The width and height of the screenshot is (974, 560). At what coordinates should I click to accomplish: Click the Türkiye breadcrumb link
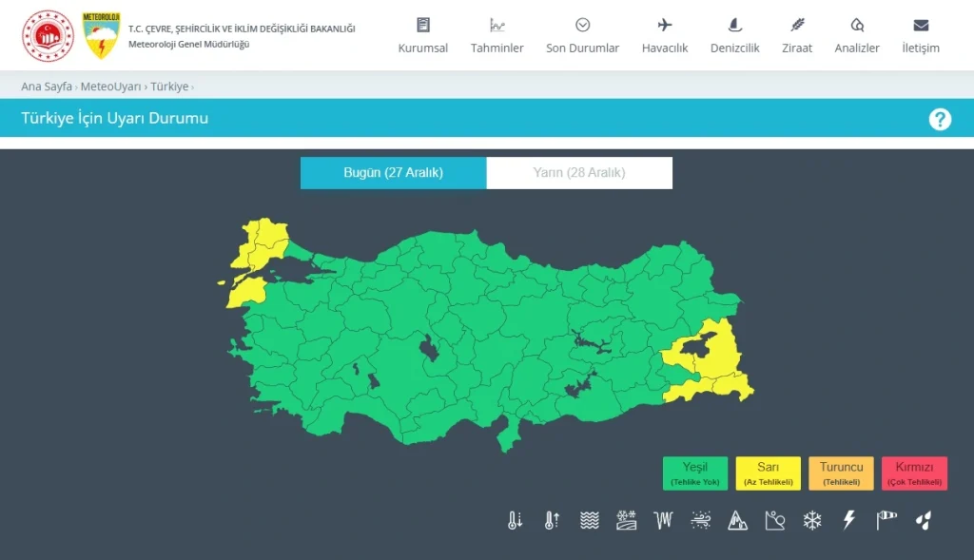[x=169, y=87]
